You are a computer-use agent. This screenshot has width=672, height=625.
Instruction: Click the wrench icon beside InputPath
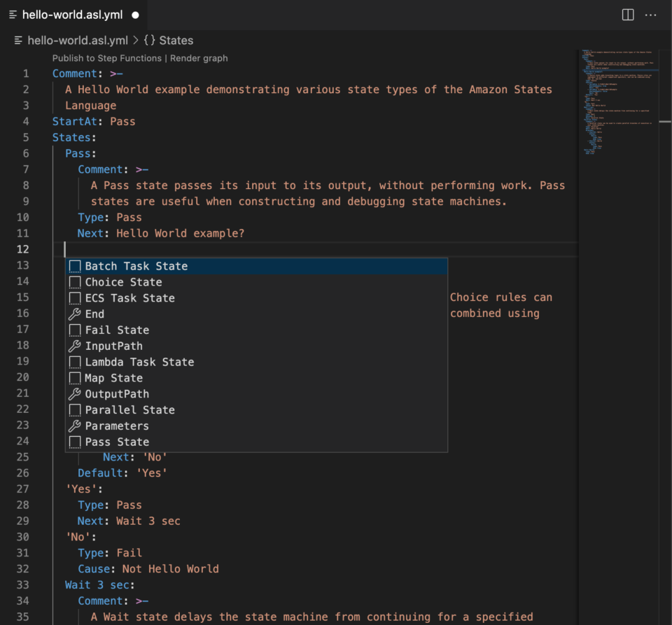click(75, 346)
